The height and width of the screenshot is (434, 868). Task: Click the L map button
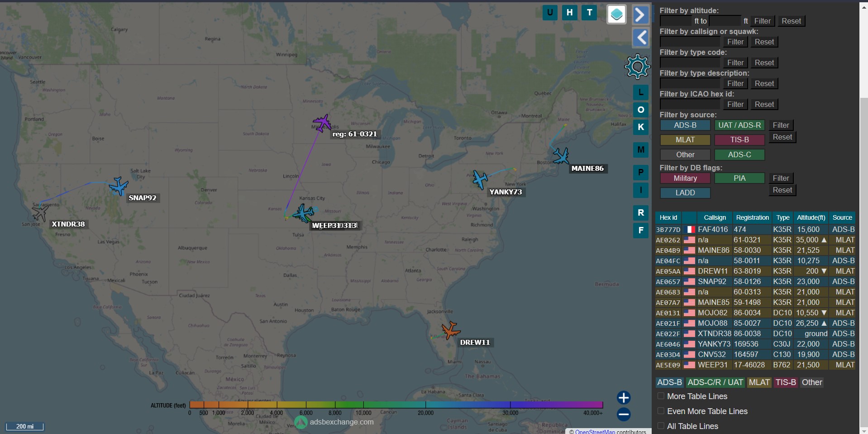click(641, 92)
